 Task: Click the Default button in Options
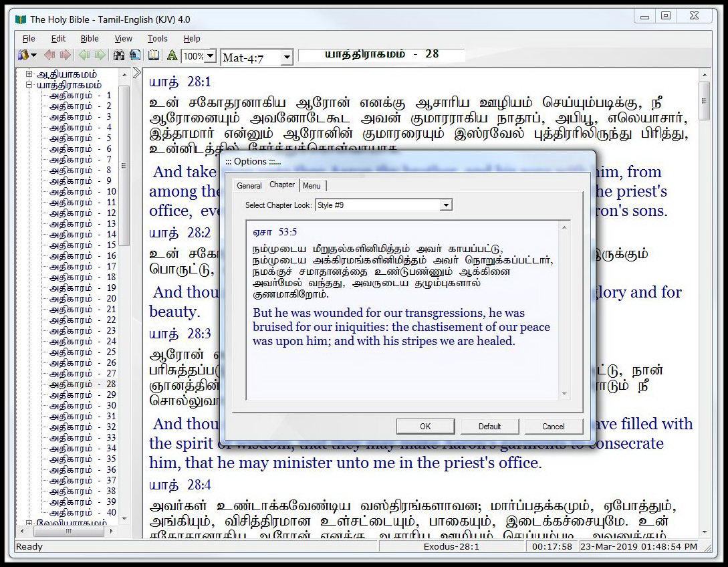coord(489,427)
